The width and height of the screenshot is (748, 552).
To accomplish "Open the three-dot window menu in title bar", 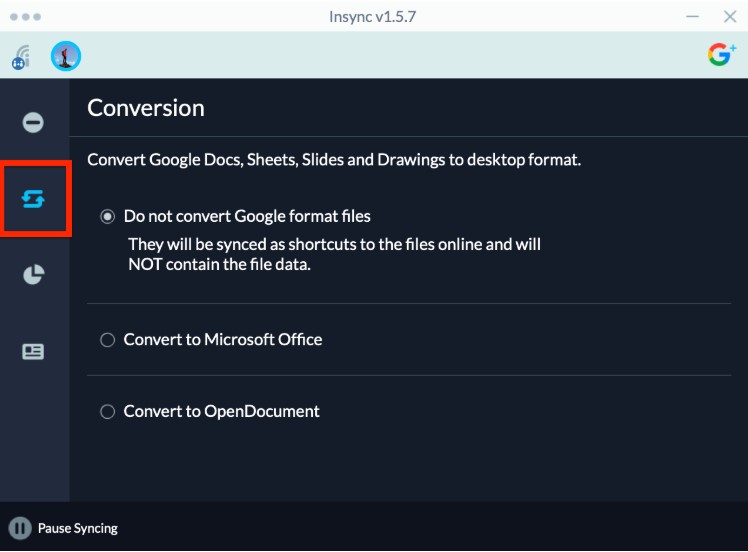I will (x=25, y=16).
